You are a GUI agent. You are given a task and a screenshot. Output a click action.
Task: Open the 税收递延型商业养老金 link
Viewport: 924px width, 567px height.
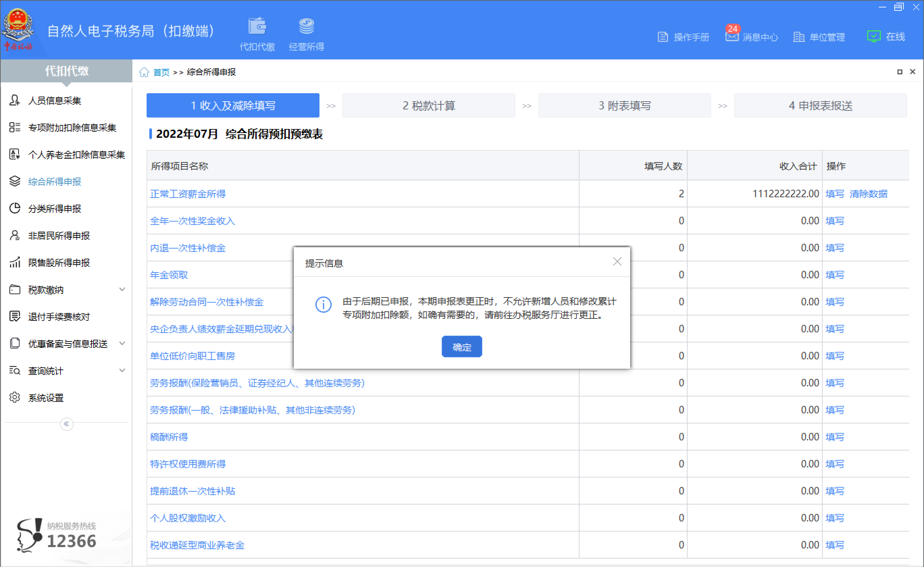pos(197,545)
